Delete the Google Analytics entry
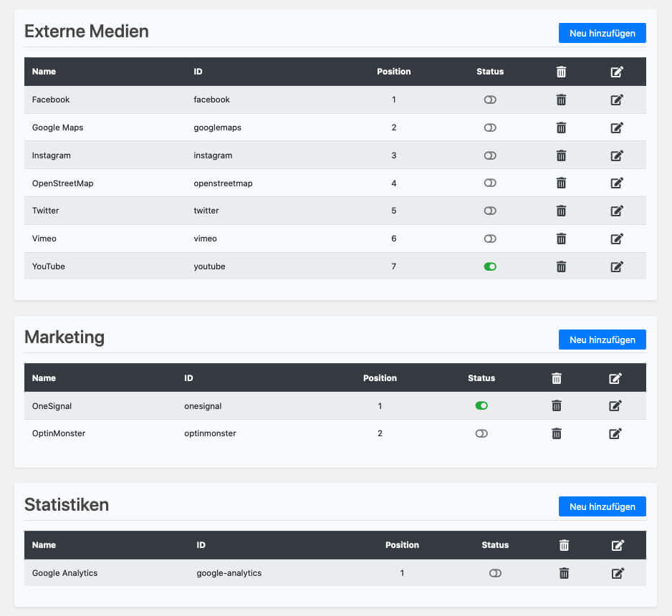672x616 pixels. (564, 573)
